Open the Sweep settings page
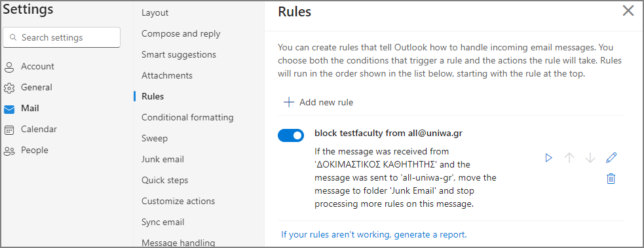Screen dimensions: 644x248 pos(155,138)
